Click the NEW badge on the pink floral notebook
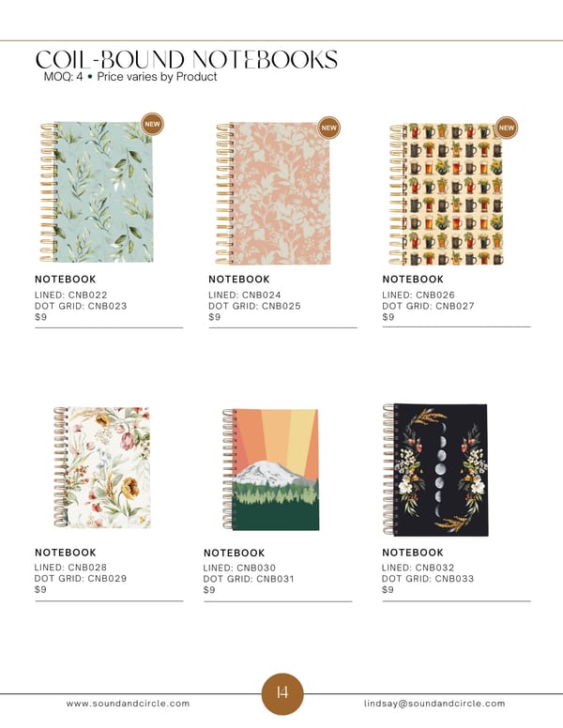The height and width of the screenshot is (728, 563). coord(328,128)
